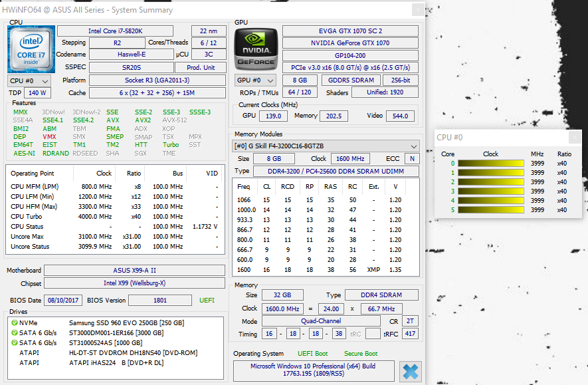Click the memory clock 1600.0 MHz field

pos(282,309)
